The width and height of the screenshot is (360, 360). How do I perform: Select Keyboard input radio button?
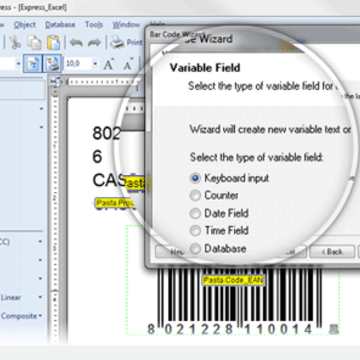point(195,178)
